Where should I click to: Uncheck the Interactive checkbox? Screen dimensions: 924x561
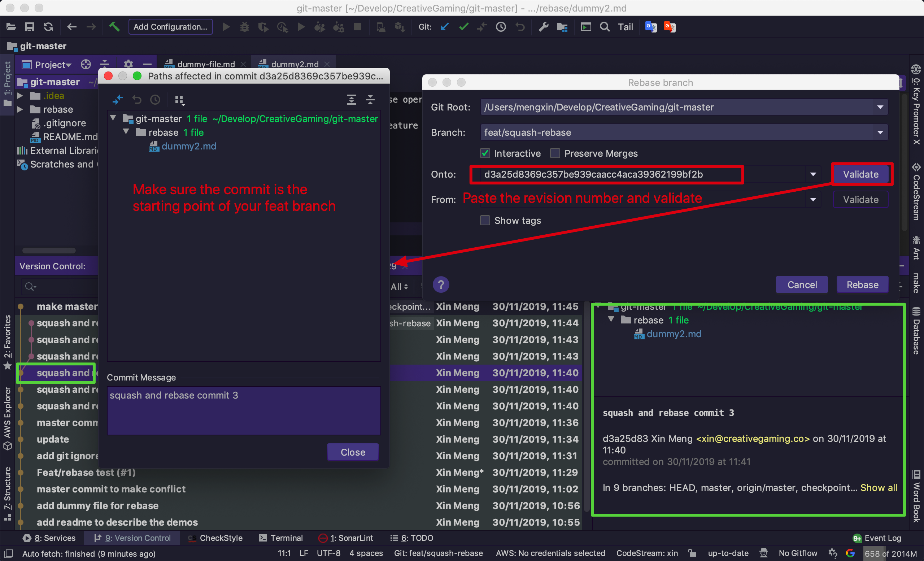pos(485,153)
